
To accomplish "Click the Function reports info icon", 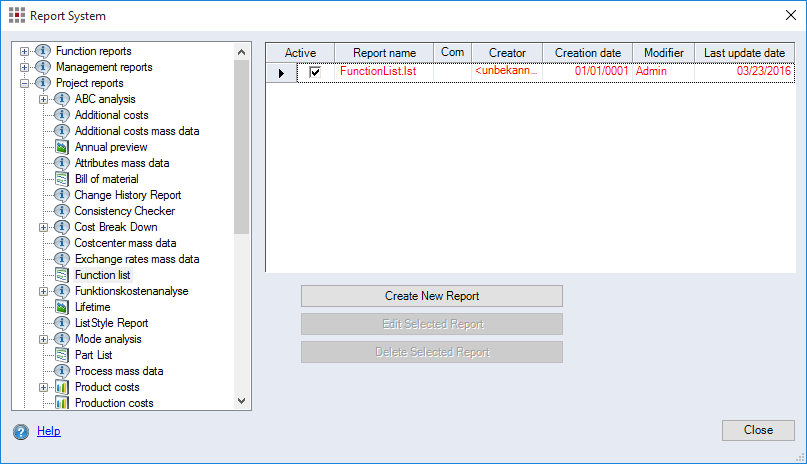I will [43, 51].
